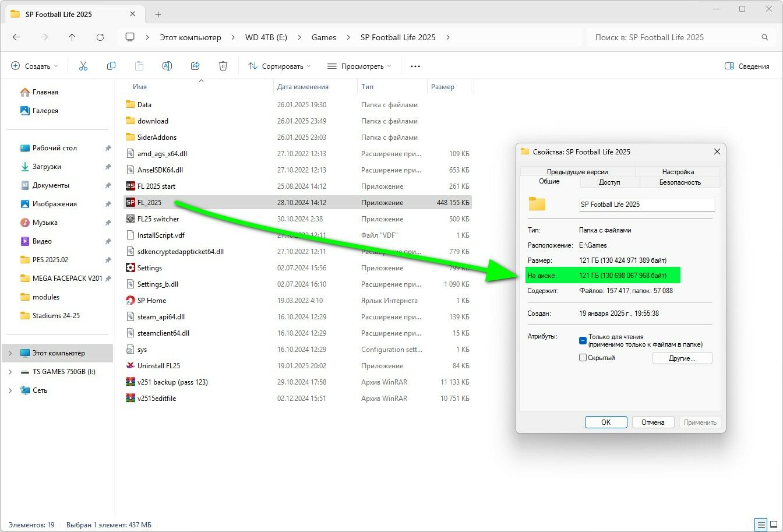Click OK in properties dialog
Image resolution: width=783 pixels, height=532 pixels.
pos(606,422)
